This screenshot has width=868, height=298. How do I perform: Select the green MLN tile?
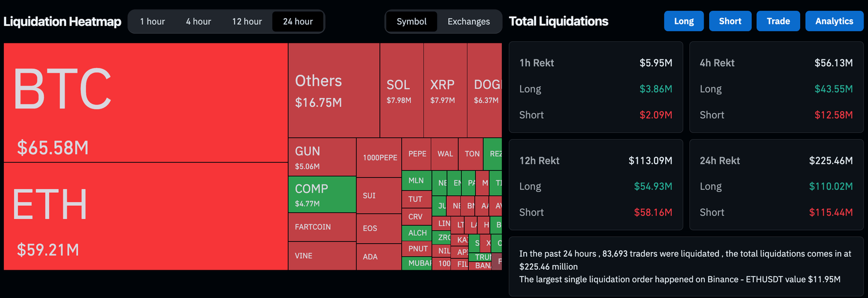click(416, 181)
